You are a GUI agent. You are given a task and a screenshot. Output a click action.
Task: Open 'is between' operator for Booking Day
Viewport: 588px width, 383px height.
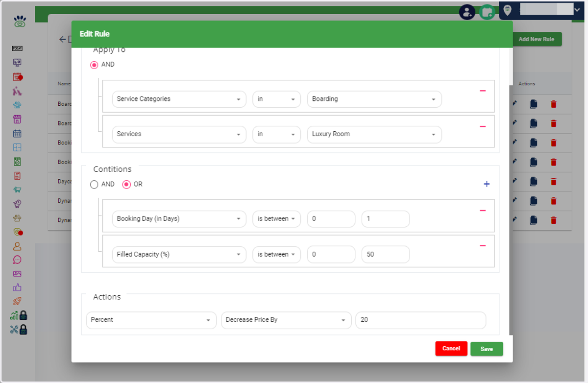[x=276, y=219]
